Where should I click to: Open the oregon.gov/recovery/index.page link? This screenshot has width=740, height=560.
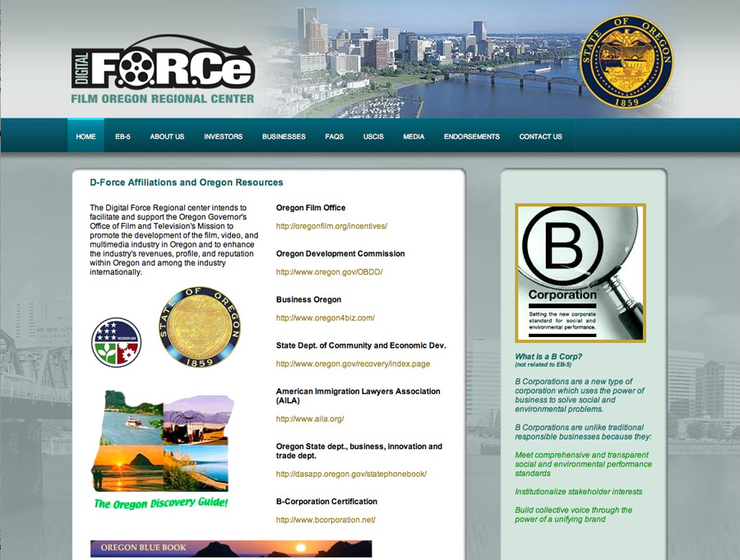tap(353, 364)
